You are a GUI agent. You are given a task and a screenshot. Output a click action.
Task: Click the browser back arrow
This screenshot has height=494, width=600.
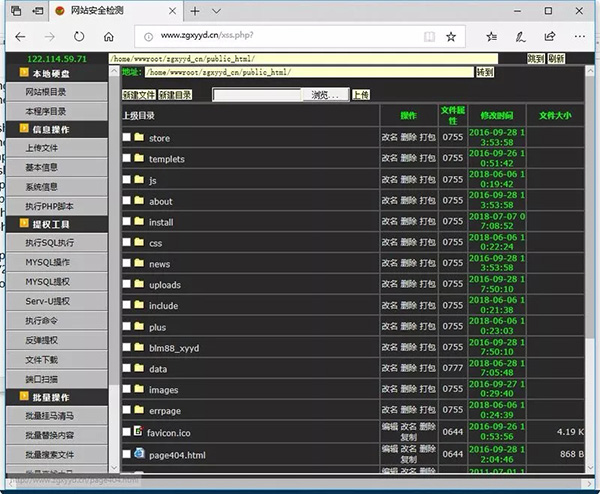(x=20, y=37)
